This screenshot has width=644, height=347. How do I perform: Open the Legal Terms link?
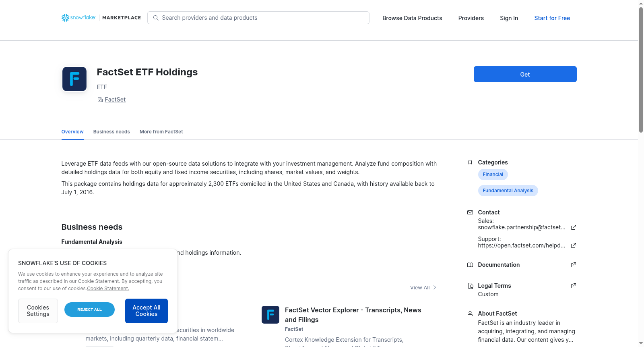(x=494, y=286)
